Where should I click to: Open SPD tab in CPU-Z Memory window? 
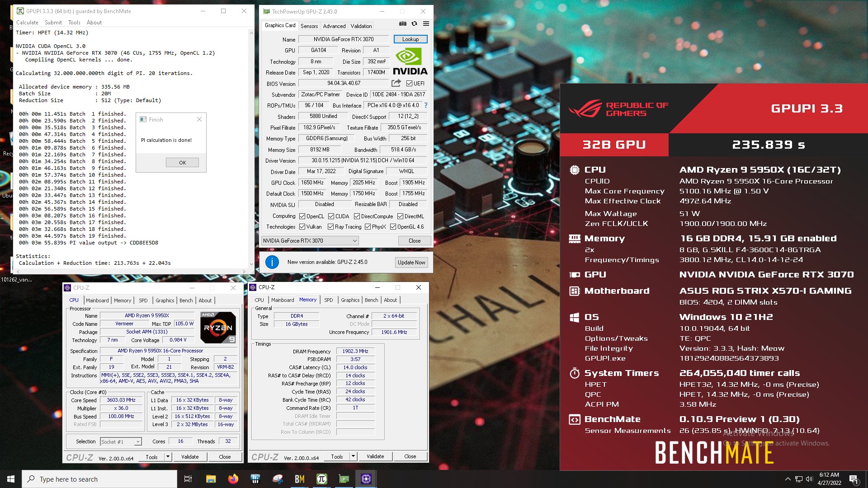point(329,300)
